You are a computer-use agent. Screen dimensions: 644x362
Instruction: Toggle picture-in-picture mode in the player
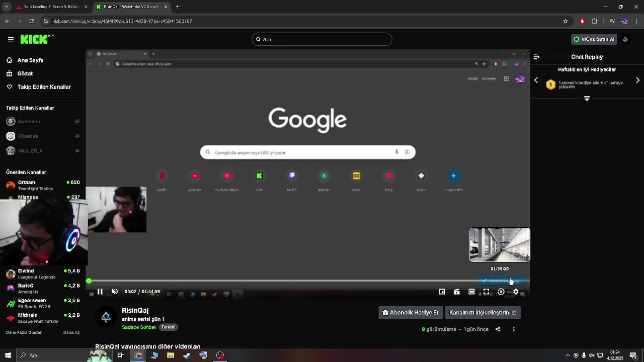point(442,292)
